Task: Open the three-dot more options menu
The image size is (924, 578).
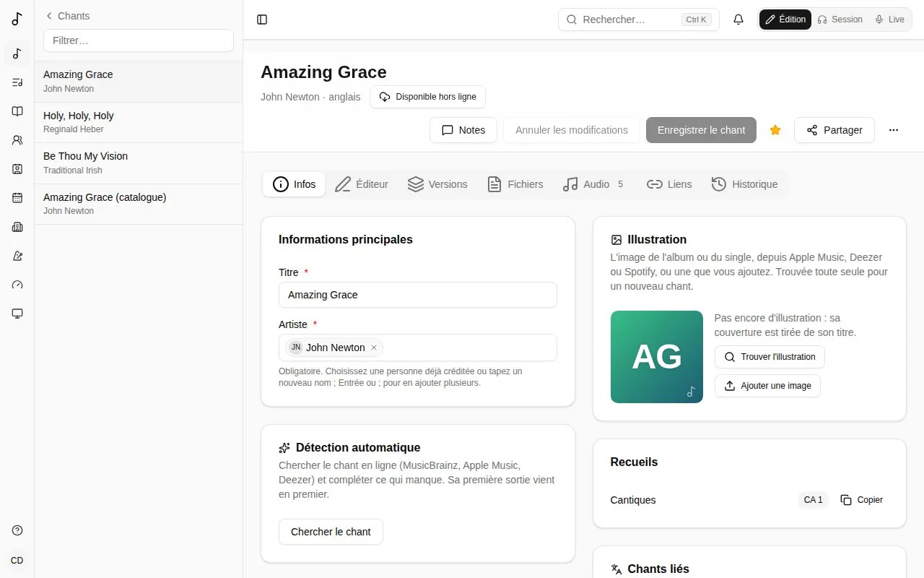Action: click(894, 130)
